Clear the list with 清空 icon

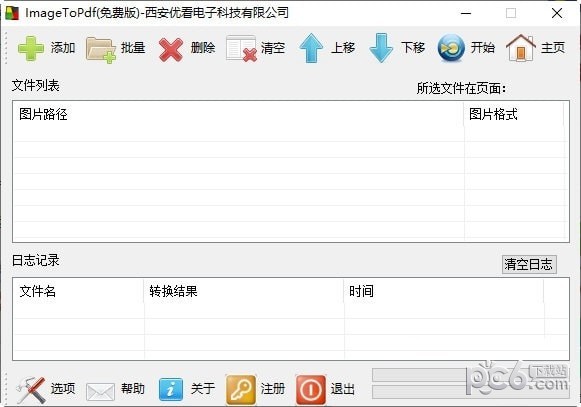[x=242, y=48]
